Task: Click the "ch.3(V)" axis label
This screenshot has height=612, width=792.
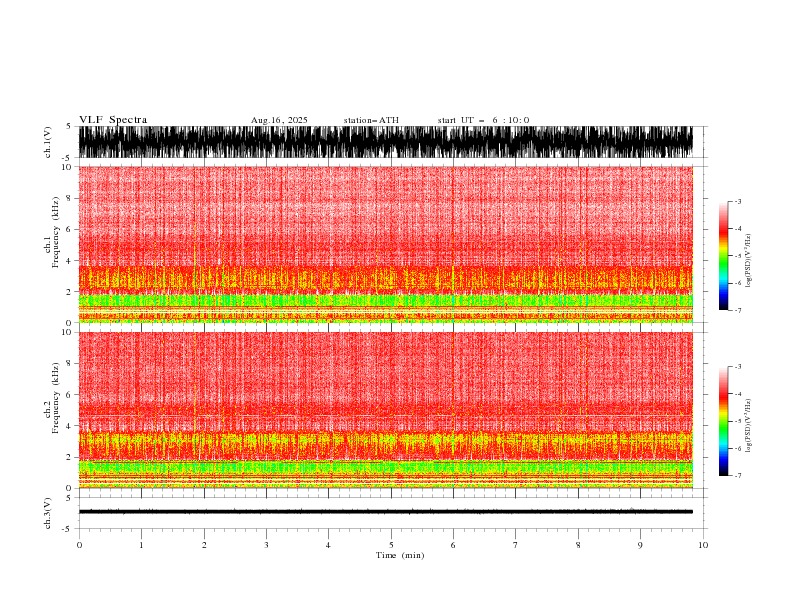Action: (48, 513)
